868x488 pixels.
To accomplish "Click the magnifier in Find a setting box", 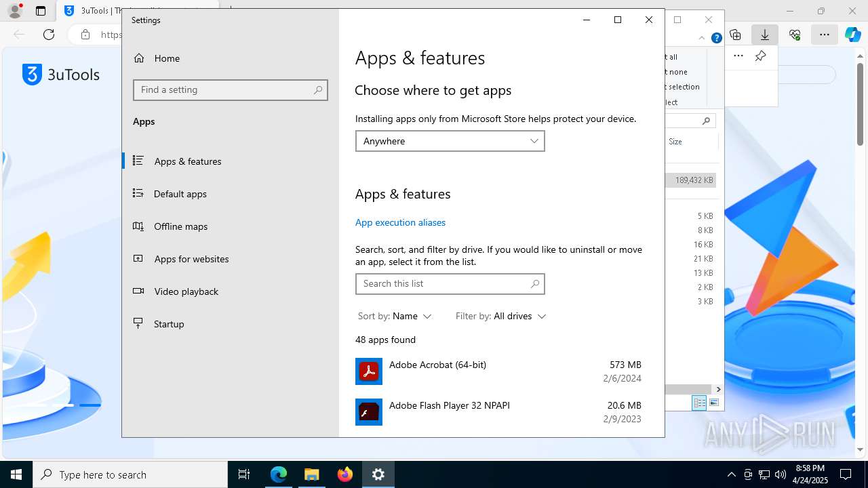I will coord(317,89).
